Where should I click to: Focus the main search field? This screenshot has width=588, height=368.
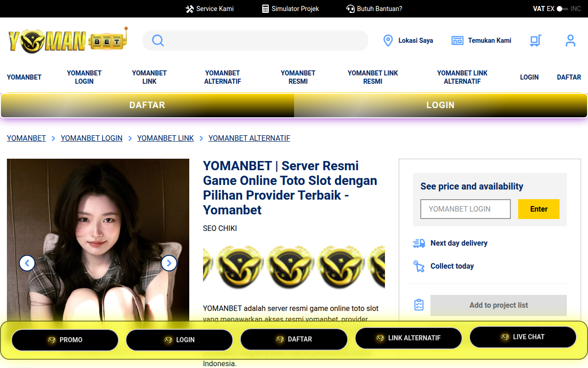(255, 40)
